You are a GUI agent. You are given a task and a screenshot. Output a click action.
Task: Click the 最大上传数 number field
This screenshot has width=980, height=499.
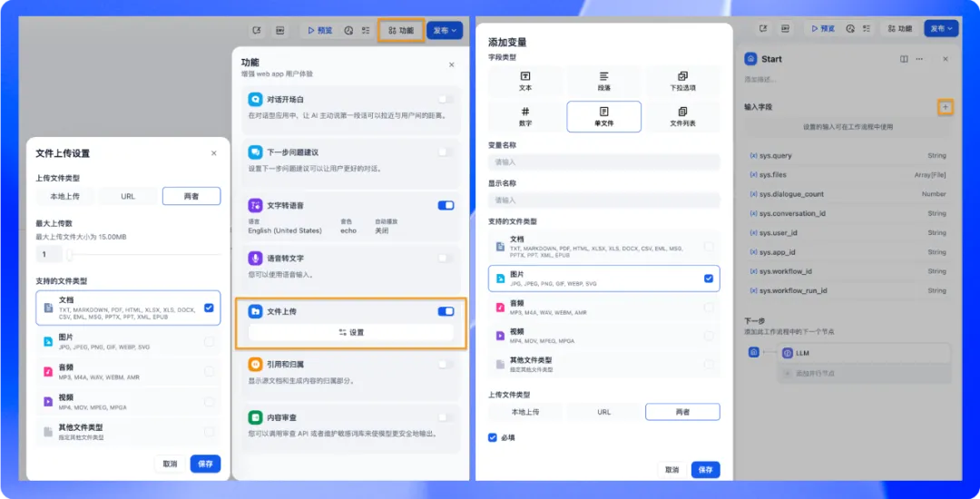click(x=49, y=254)
